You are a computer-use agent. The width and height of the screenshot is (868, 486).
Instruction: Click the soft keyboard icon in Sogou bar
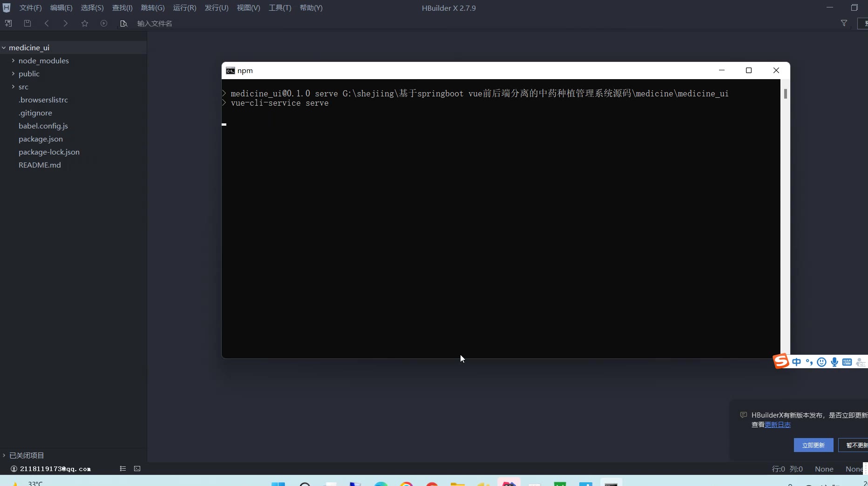847,362
